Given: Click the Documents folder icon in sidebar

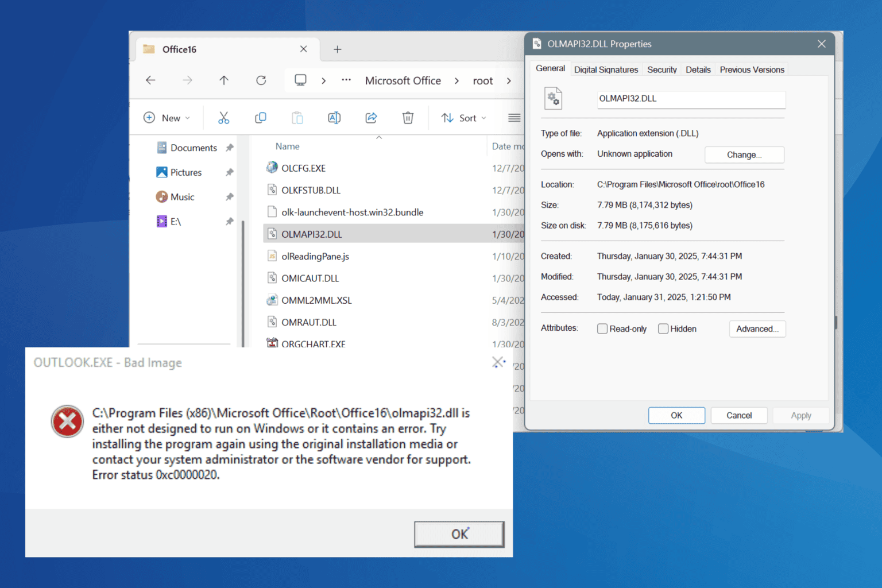Looking at the screenshot, I should pyautogui.click(x=161, y=148).
